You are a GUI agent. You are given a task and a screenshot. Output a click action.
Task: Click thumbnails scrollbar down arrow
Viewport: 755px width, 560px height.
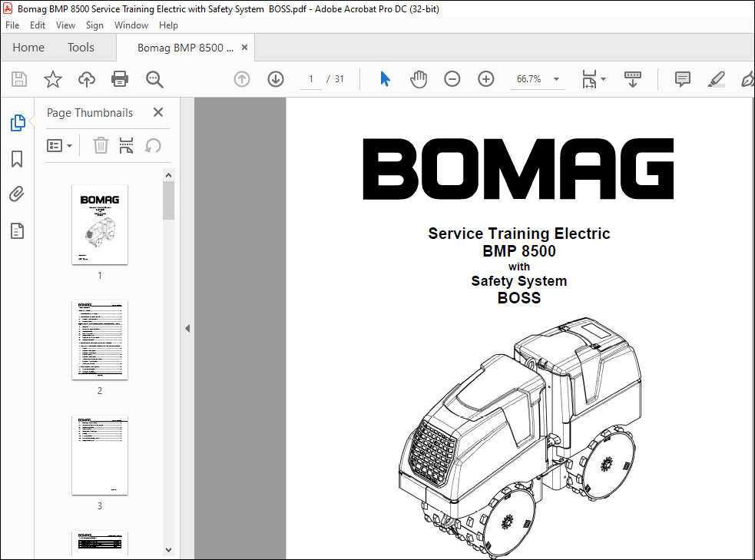tap(168, 549)
